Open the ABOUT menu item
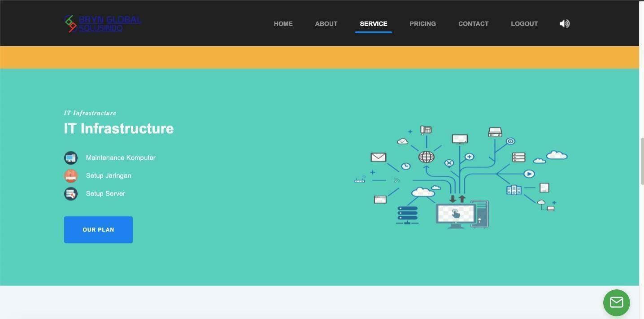 pyautogui.click(x=326, y=24)
